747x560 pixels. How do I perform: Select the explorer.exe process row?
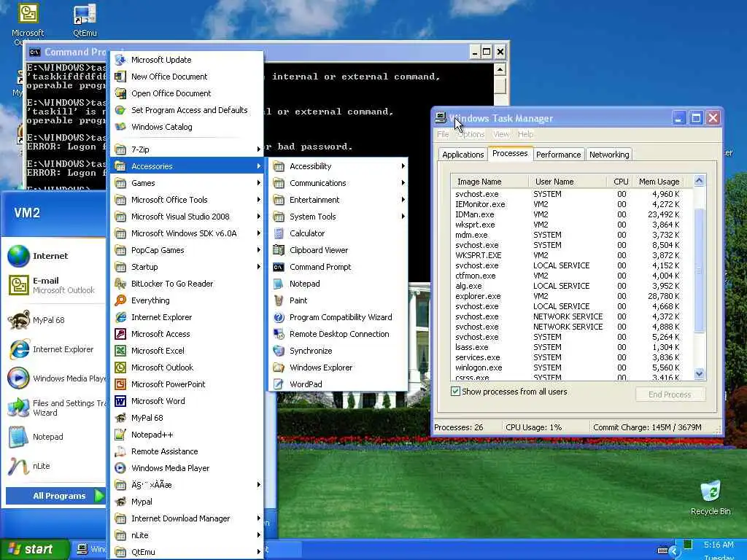pyautogui.click(x=569, y=296)
